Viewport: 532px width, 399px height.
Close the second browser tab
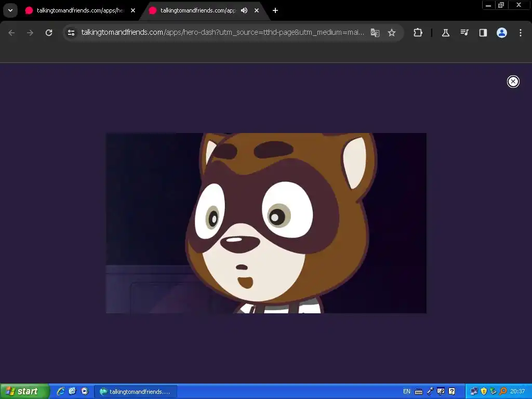257,10
